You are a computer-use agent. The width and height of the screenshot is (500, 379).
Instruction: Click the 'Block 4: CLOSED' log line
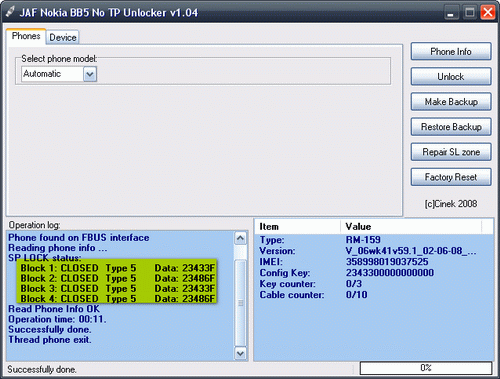pyautogui.click(x=117, y=299)
